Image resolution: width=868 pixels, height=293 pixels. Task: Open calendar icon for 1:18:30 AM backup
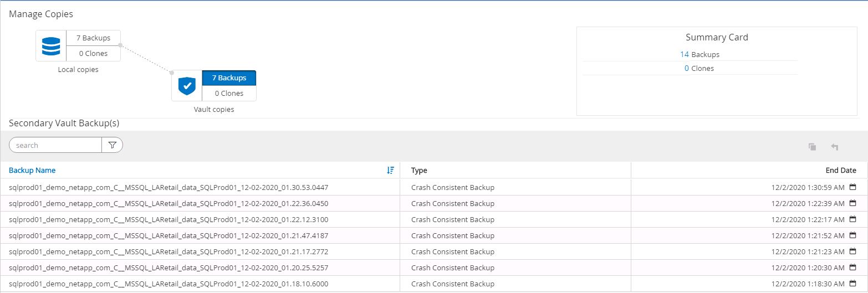coord(853,284)
